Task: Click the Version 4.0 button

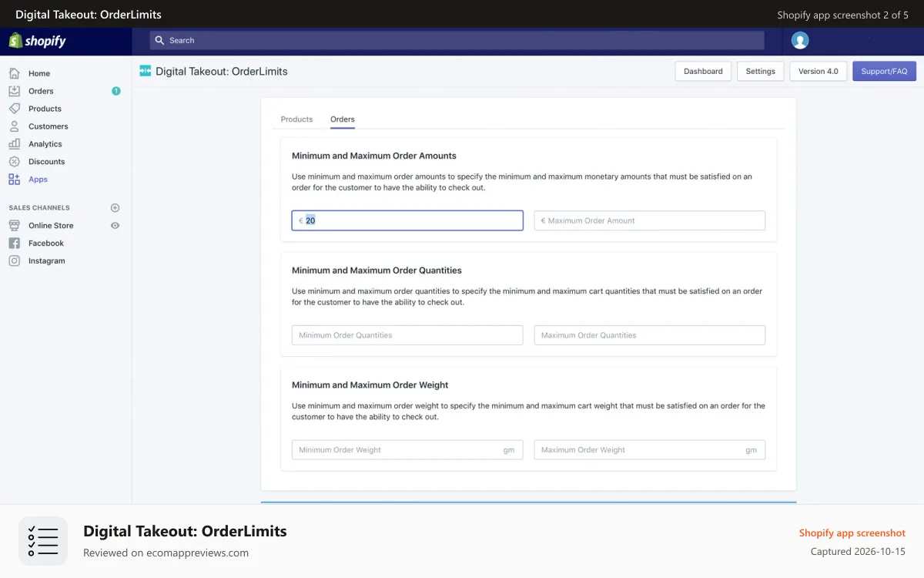Action: click(819, 71)
